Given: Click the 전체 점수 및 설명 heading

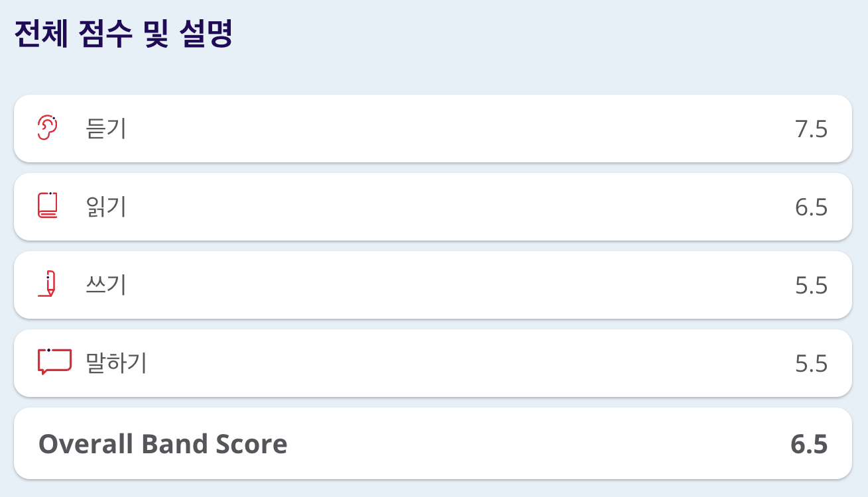Looking at the screenshot, I should 123,34.
